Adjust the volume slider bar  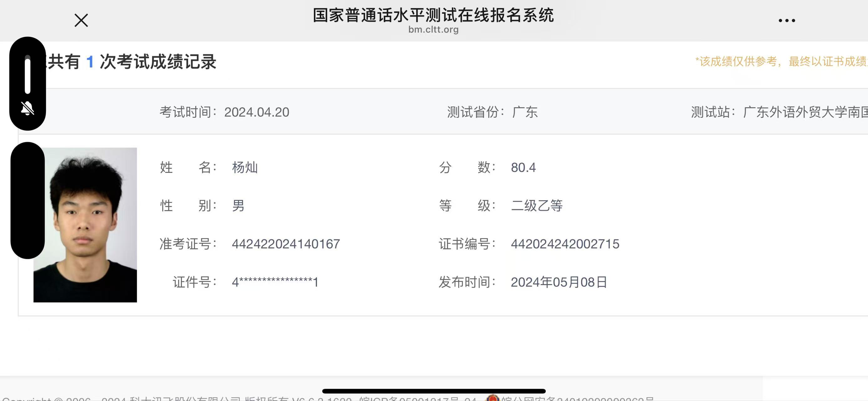pyautogui.click(x=28, y=75)
